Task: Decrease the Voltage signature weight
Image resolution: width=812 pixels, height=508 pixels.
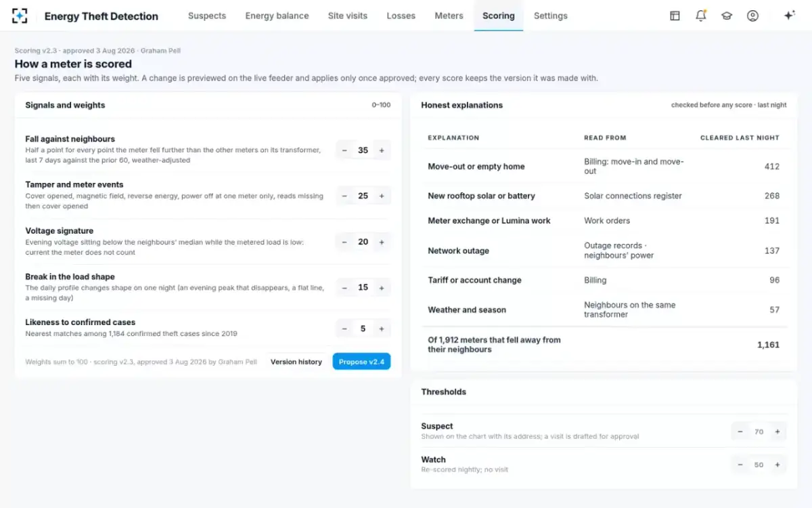Action: pos(344,242)
